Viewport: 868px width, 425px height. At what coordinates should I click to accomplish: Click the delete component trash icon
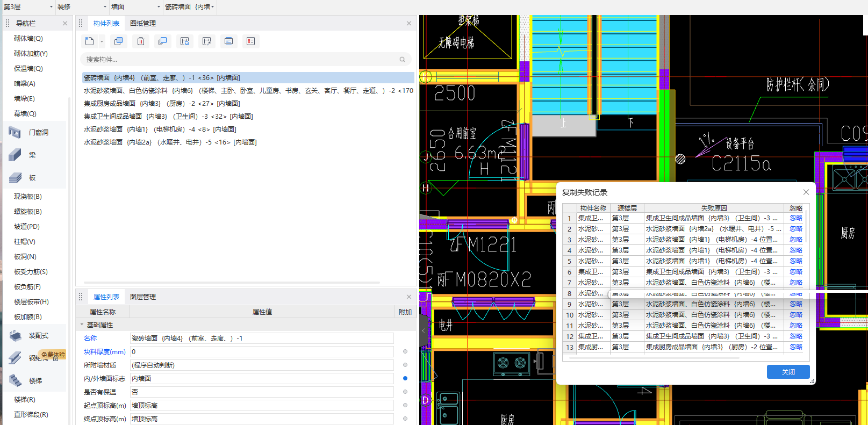[140, 41]
